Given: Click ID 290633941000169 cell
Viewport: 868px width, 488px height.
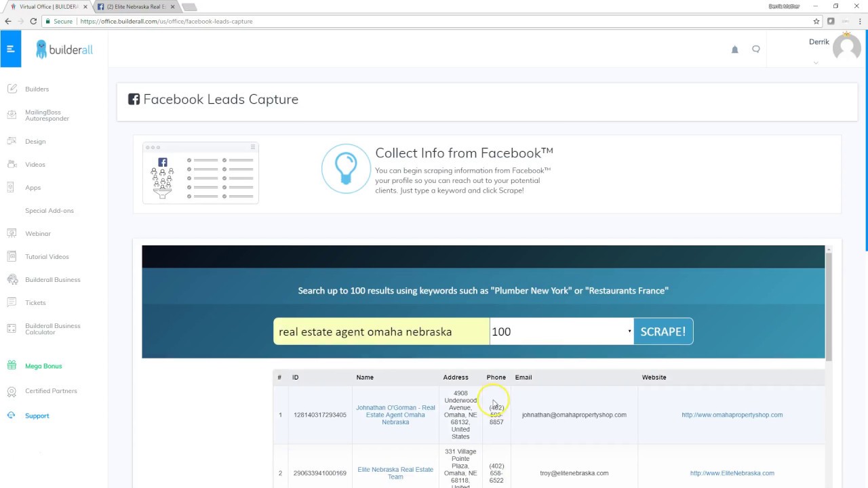Looking at the screenshot, I should pyautogui.click(x=319, y=473).
